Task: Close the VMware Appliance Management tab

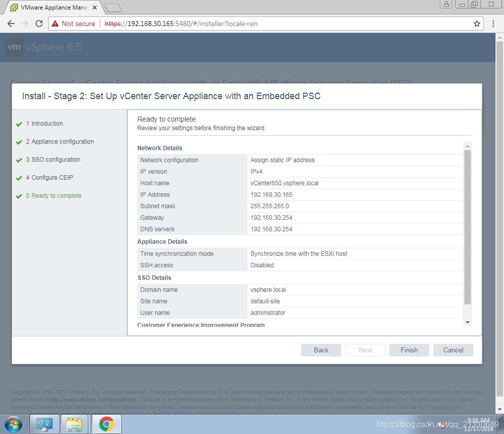Action: pyautogui.click(x=95, y=8)
